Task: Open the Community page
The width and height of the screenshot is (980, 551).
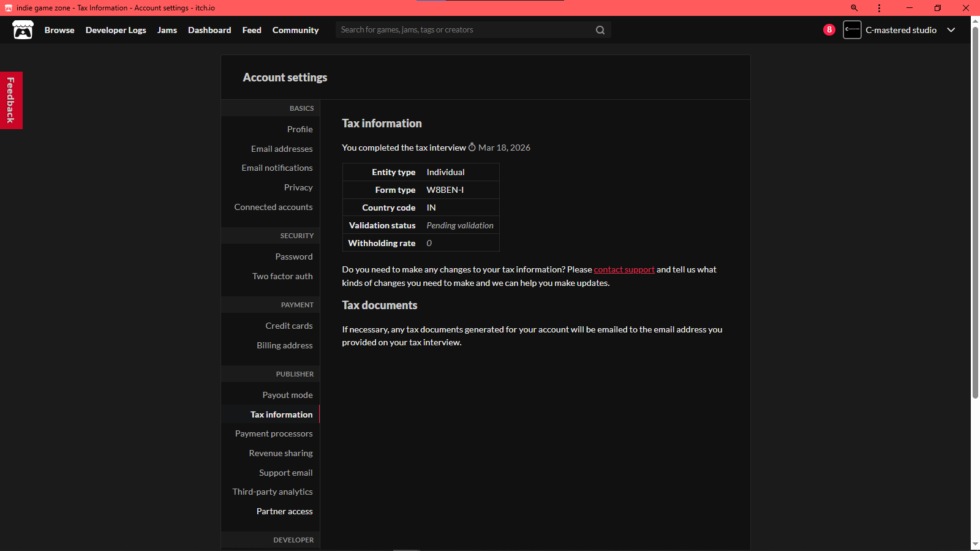Action: [x=296, y=30]
